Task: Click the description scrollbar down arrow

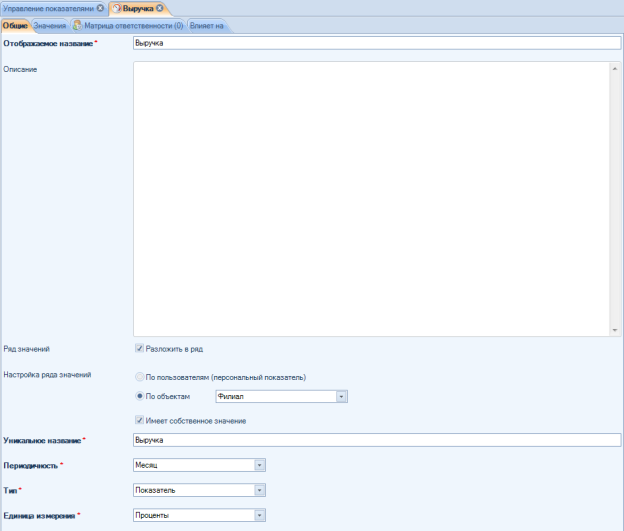Action: pos(616,330)
